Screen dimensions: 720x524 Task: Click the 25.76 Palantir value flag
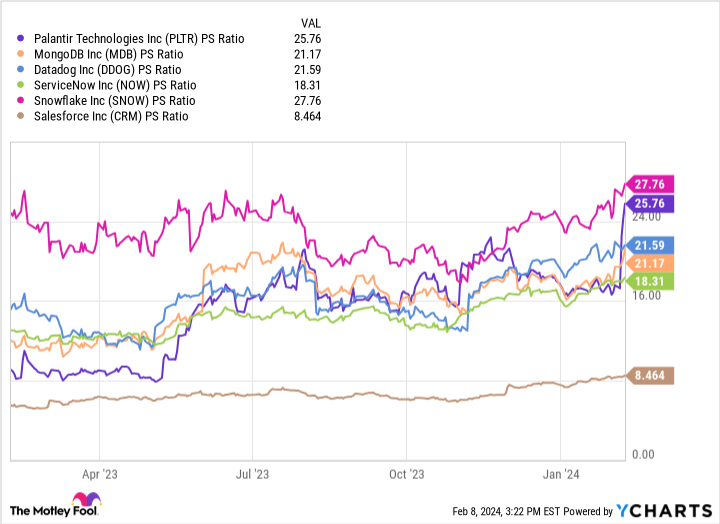coord(651,203)
